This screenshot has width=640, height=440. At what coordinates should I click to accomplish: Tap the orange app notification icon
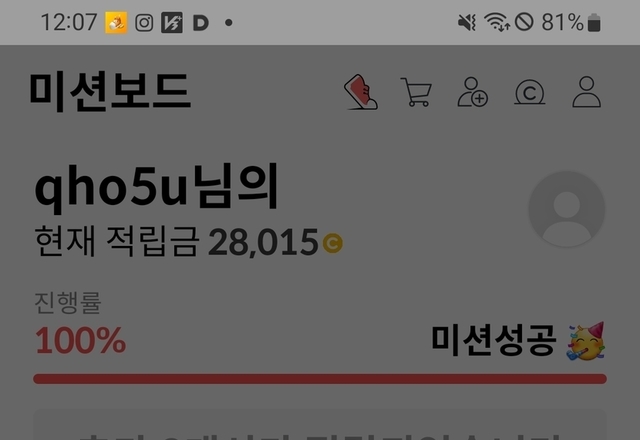[x=116, y=23]
